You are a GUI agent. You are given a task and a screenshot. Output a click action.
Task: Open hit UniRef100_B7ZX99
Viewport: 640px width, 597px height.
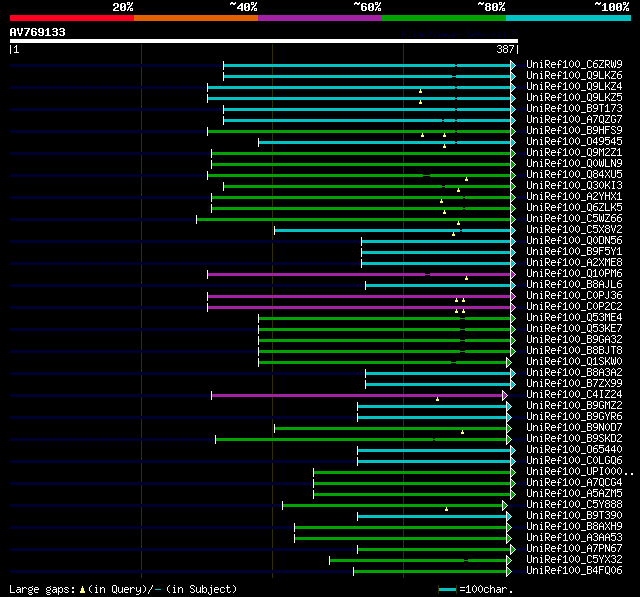[x=574, y=384]
